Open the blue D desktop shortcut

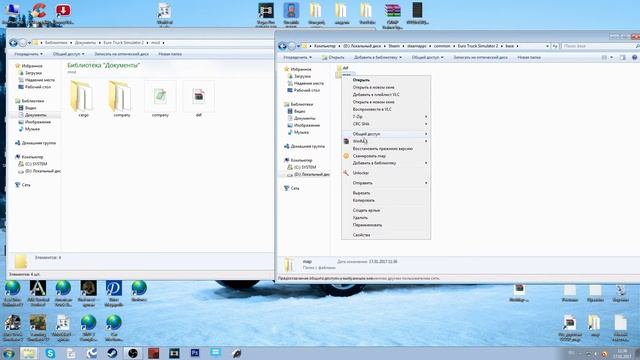pyautogui.click(x=114, y=293)
